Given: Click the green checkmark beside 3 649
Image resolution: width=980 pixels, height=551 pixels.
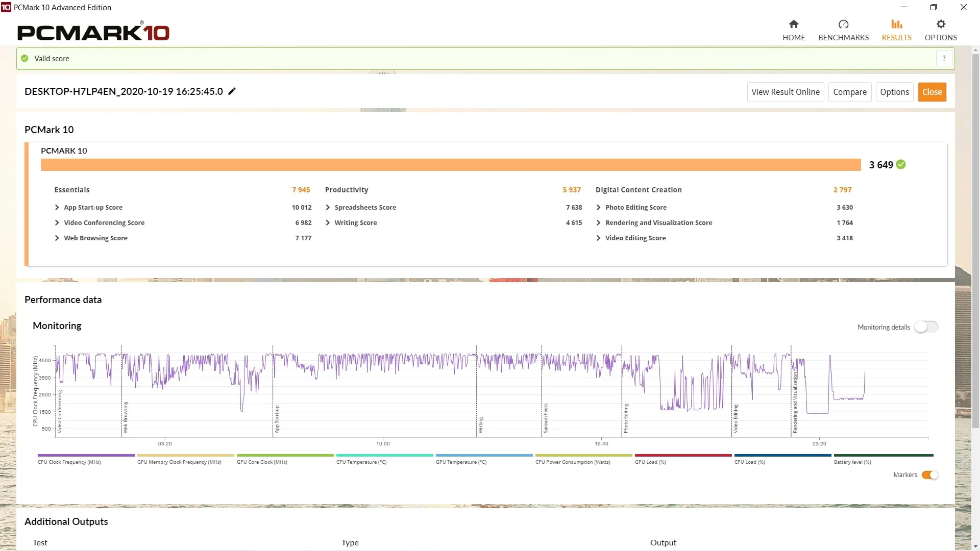Looking at the screenshot, I should coord(901,164).
